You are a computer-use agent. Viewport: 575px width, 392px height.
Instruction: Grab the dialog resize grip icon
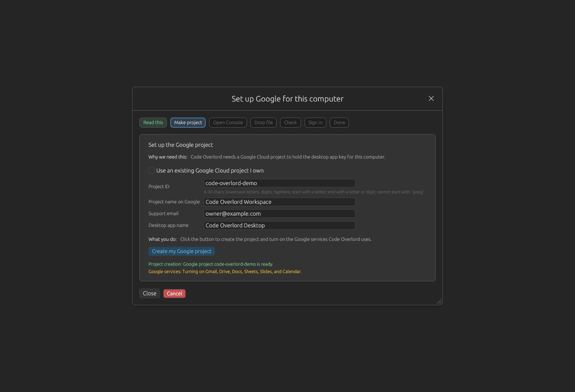(x=439, y=301)
